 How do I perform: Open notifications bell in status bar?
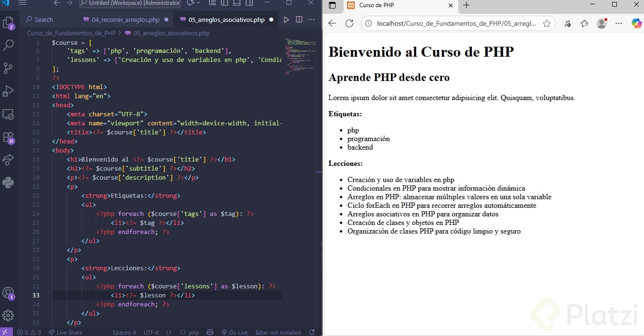(x=312, y=332)
